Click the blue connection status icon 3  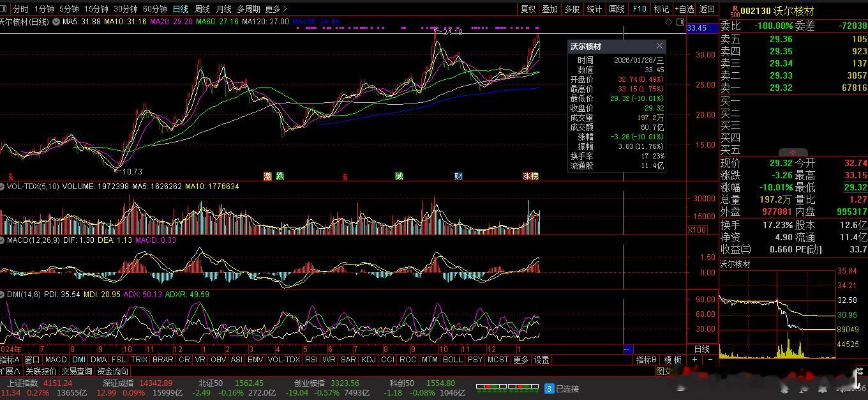(x=549, y=388)
